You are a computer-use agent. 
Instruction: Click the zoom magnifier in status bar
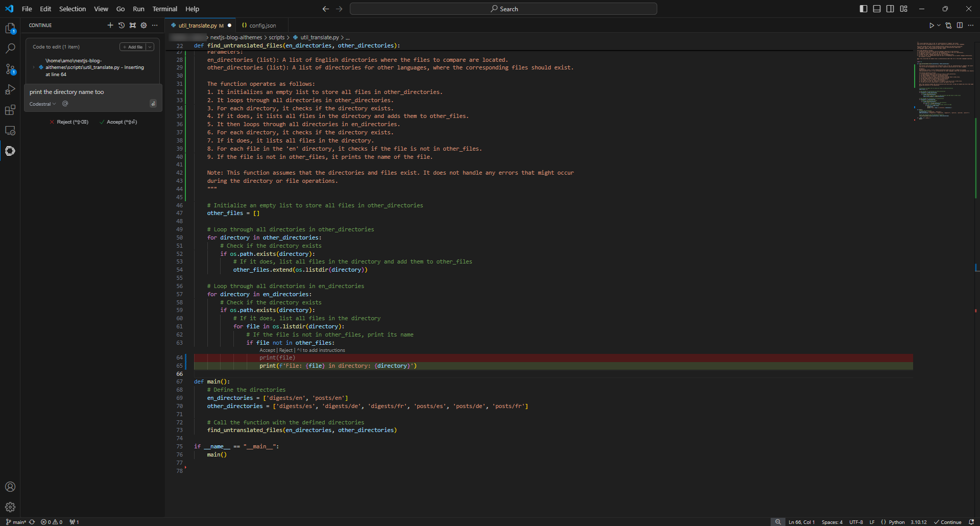(778, 522)
